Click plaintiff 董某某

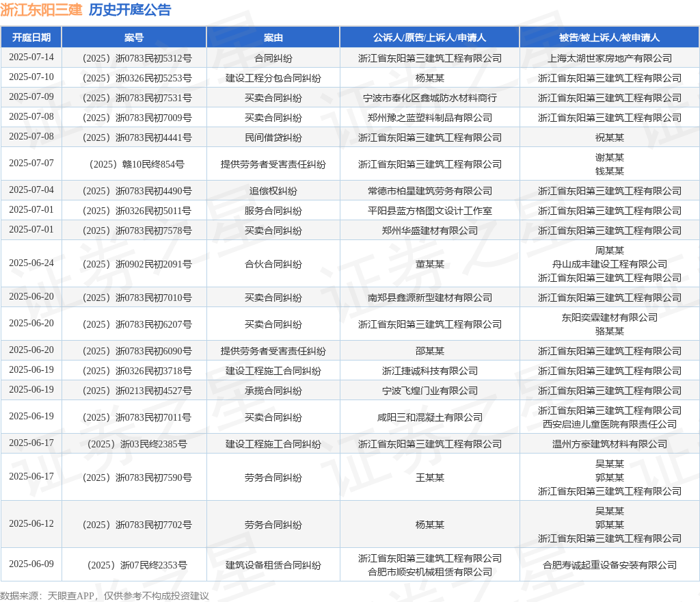click(x=429, y=264)
